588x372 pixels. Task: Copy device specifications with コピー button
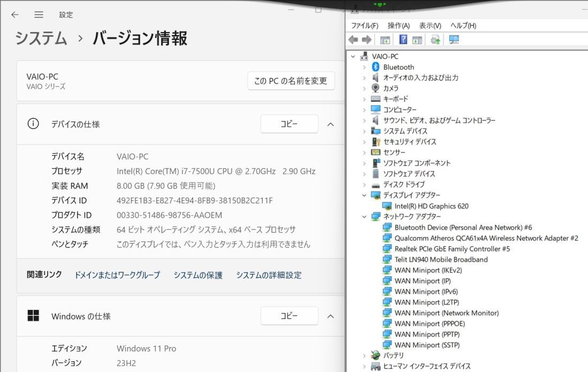point(289,124)
